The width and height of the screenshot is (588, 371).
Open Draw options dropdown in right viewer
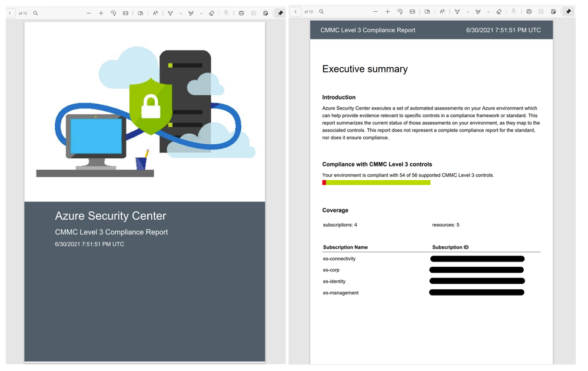click(467, 12)
